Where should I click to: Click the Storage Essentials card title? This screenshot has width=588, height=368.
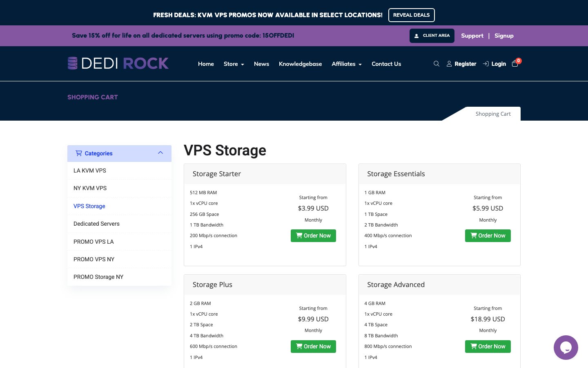(x=396, y=174)
